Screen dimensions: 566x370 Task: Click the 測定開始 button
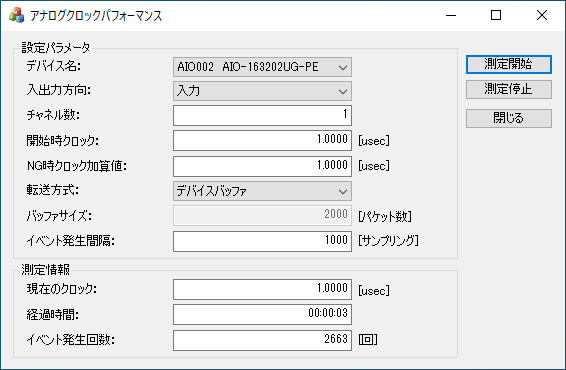(509, 65)
